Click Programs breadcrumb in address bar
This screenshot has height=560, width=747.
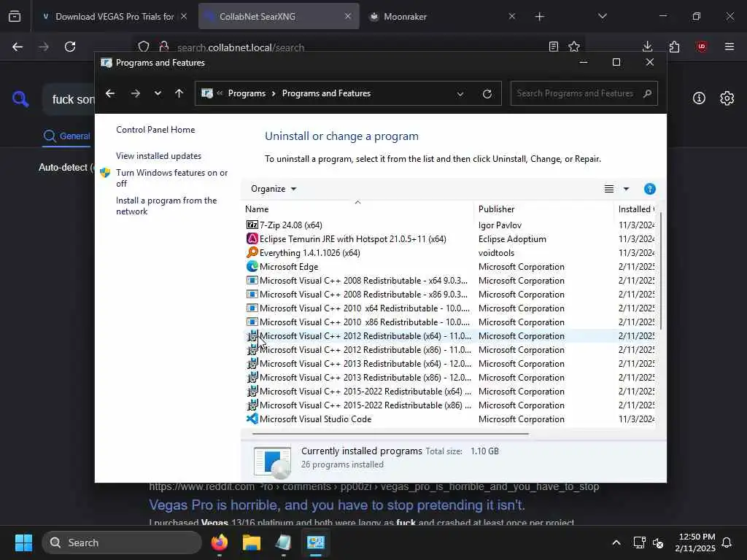247,93
